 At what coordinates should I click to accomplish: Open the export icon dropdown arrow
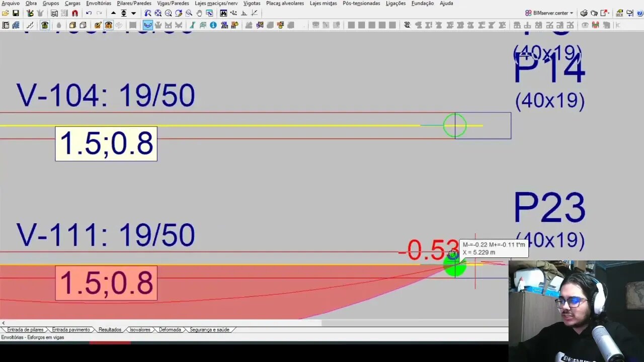(x=609, y=13)
